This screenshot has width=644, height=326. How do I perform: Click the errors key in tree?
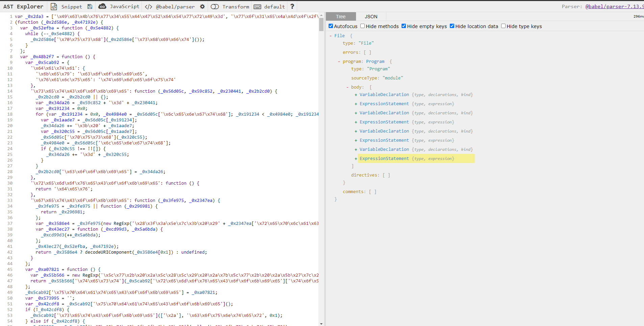point(350,52)
